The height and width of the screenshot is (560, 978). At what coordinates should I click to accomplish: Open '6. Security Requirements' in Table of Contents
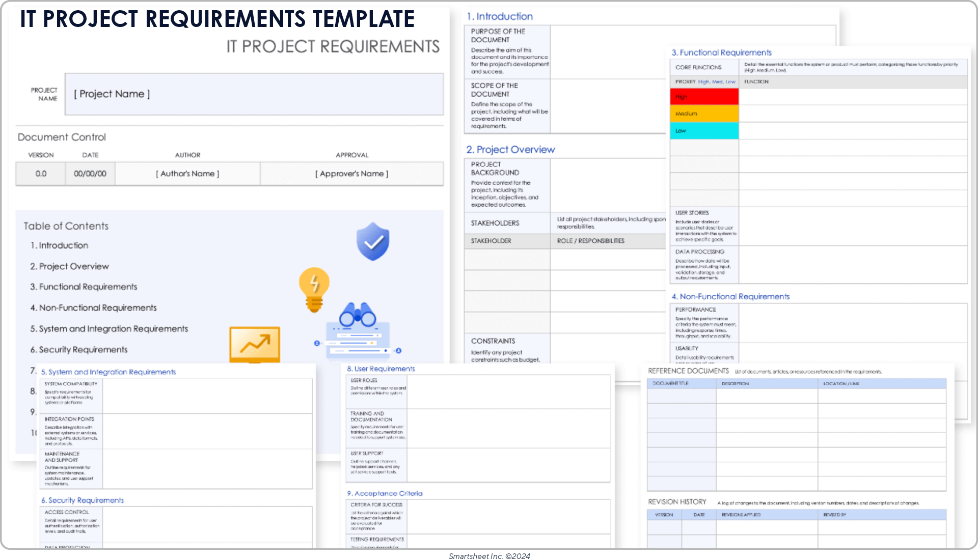79,350
